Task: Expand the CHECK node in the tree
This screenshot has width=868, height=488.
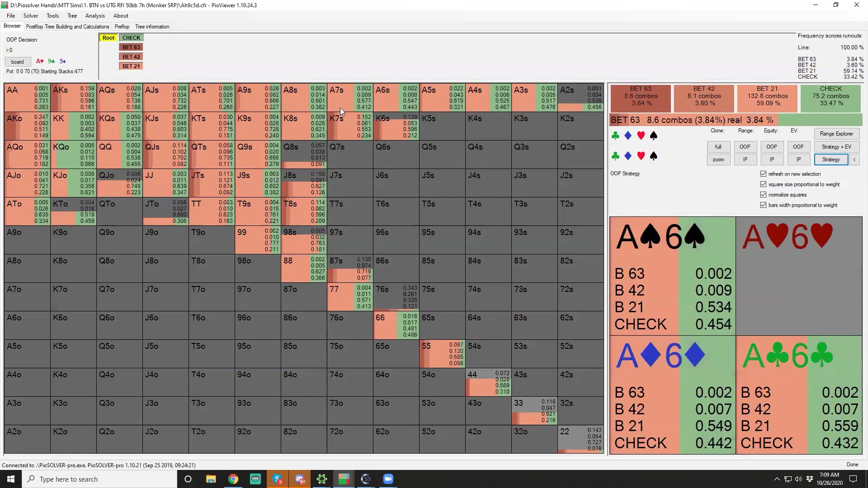Action: 131,38
